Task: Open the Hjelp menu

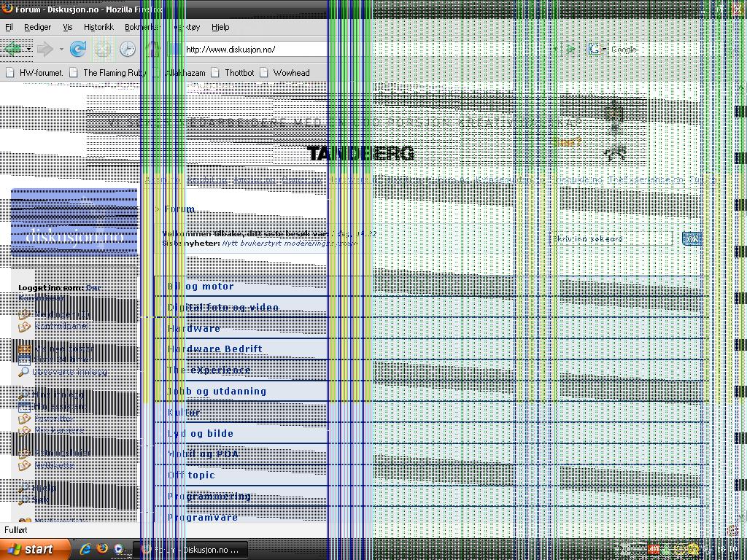Action: pos(220,27)
